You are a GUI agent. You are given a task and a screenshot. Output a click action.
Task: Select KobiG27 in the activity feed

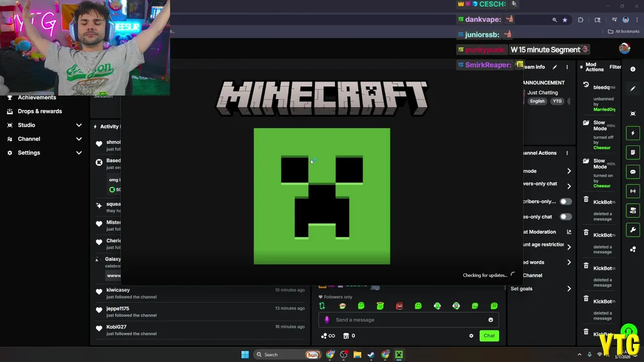(x=116, y=327)
